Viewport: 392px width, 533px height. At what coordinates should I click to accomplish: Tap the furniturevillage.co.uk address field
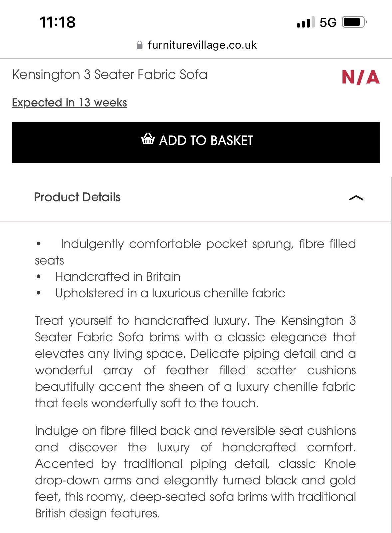point(202,45)
